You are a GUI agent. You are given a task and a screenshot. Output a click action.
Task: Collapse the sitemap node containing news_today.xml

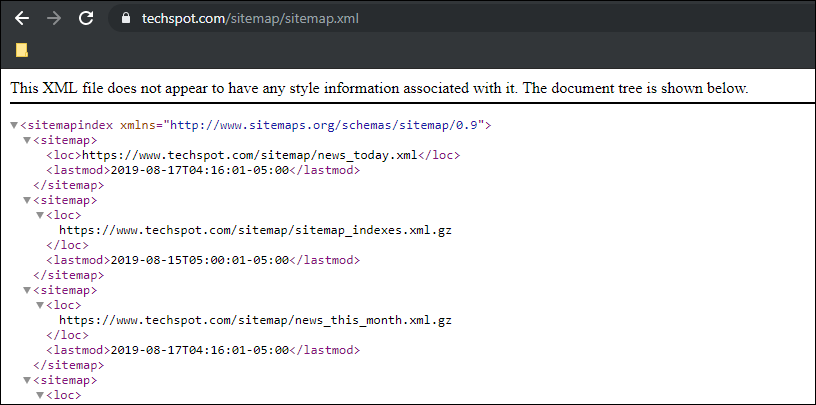pyautogui.click(x=27, y=141)
